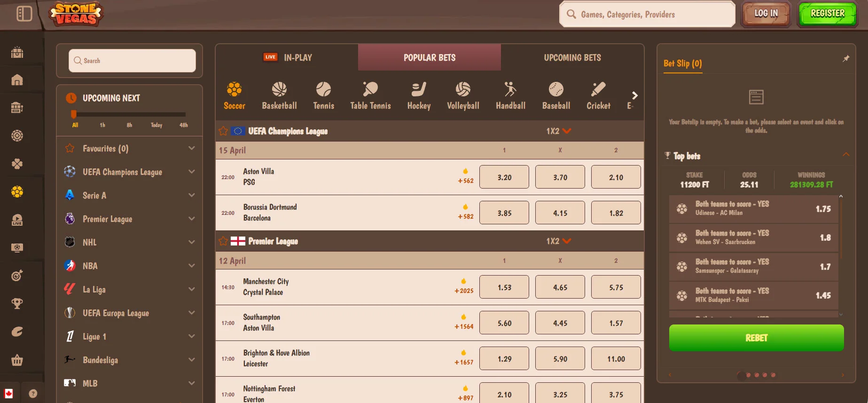Select the Soccer sport icon
Viewport: 868px width, 403px height.
(x=235, y=96)
